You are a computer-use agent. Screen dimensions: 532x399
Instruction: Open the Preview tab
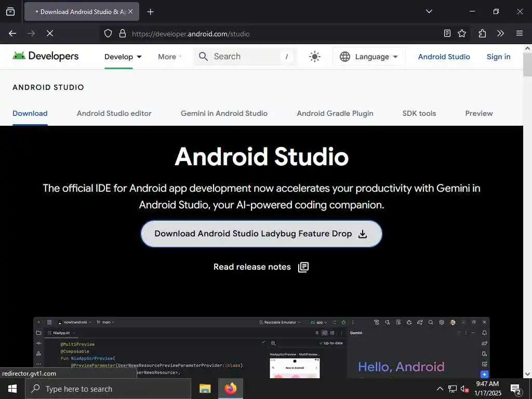click(478, 113)
